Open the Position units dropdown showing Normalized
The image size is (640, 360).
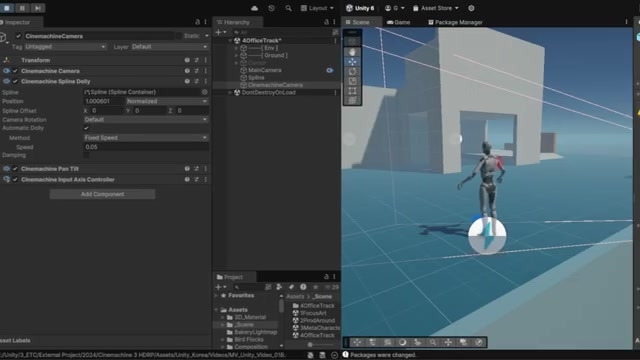pyautogui.click(x=167, y=101)
